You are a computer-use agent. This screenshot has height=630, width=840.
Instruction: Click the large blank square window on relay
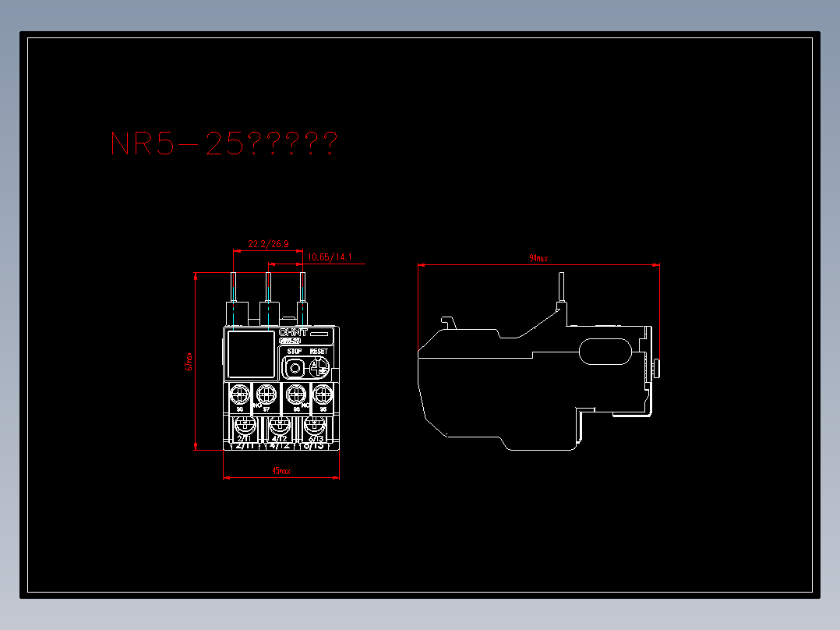pos(251,355)
